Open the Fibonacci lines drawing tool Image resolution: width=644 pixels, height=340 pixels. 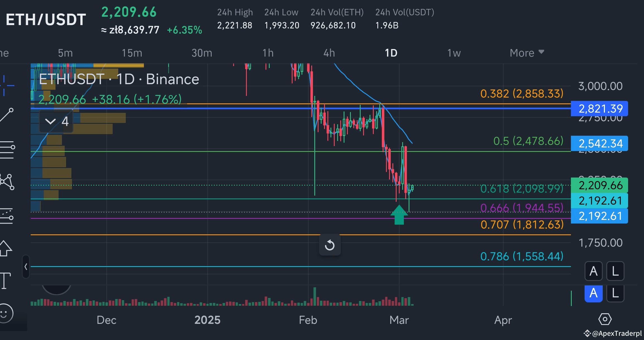(7, 150)
